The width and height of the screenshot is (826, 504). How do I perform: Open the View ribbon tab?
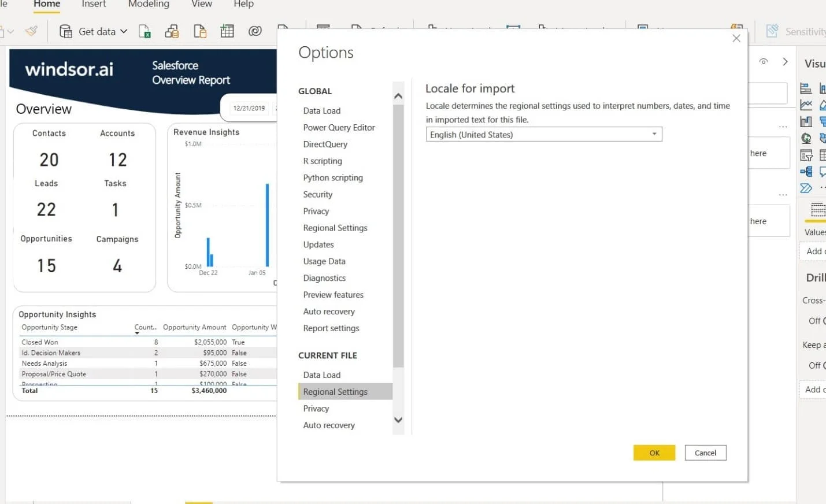(x=202, y=4)
